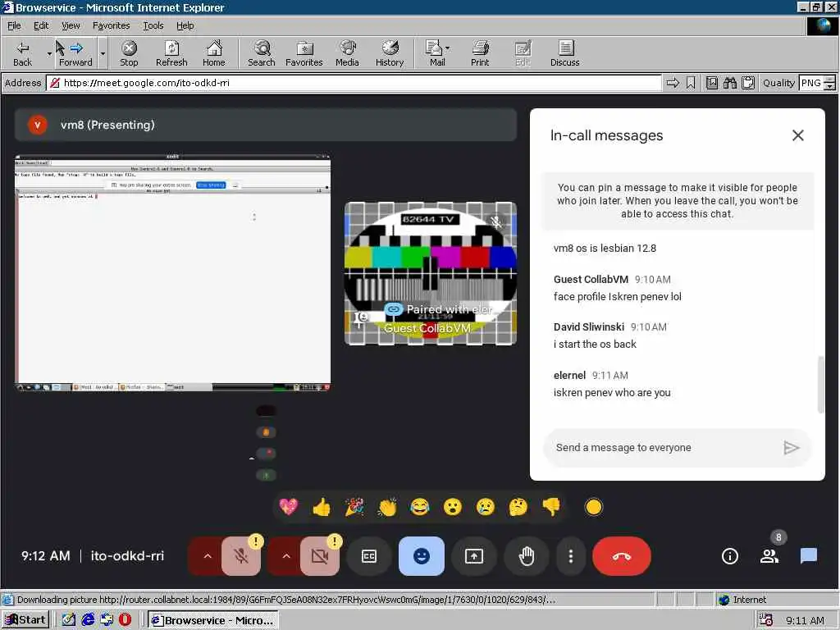
Task: Open the Search toolbar button
Action: click(x=262, y=53)
